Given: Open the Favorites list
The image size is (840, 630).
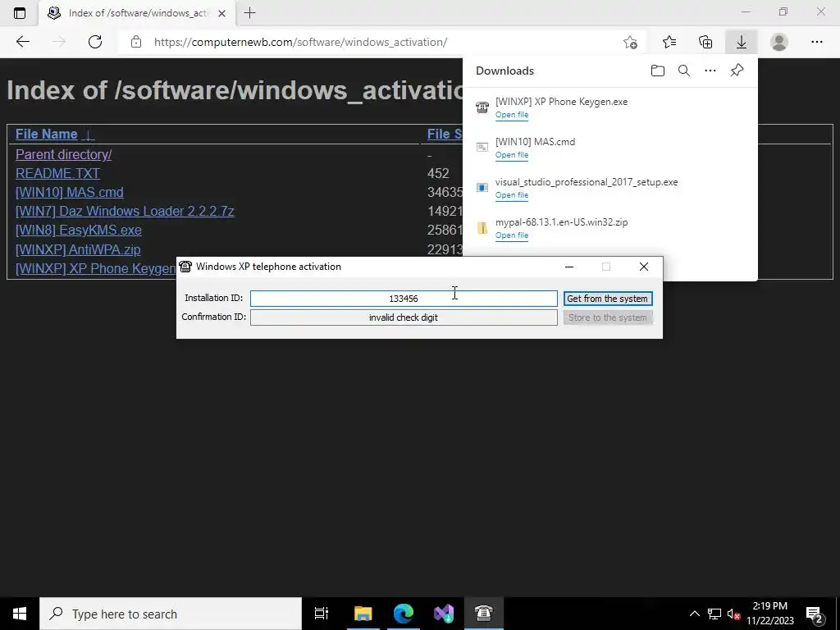Looking at the screenshot, I should (x=669, y=42).
